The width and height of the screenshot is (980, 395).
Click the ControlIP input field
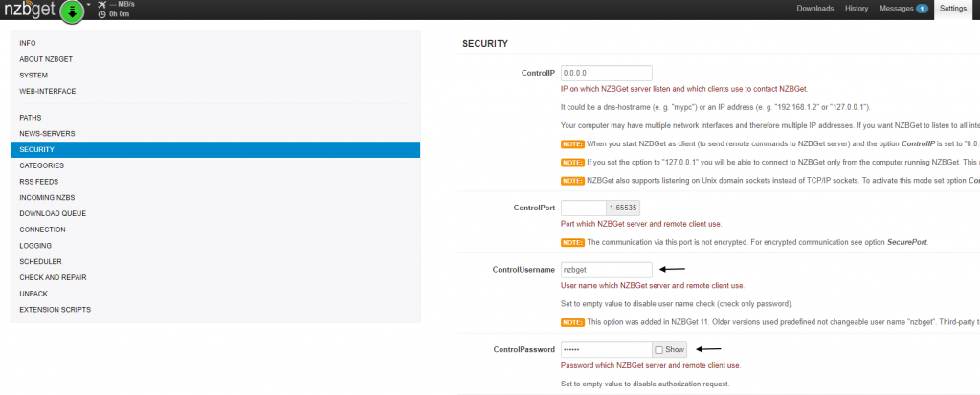click(x=606, y=73)
